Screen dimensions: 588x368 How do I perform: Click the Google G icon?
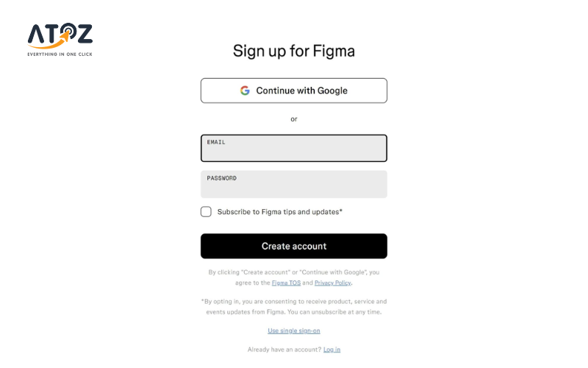245,91
